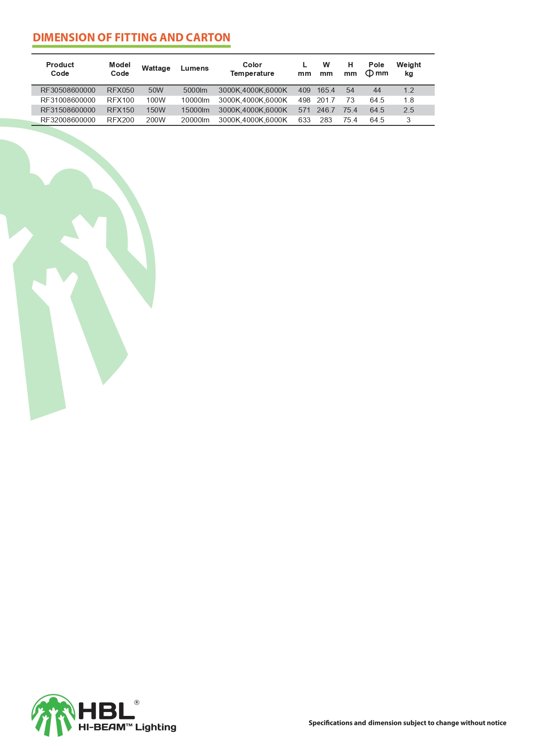Click the 150W wattage cell
The height and width of the screenshot is (756, 535).
(156, 110)
